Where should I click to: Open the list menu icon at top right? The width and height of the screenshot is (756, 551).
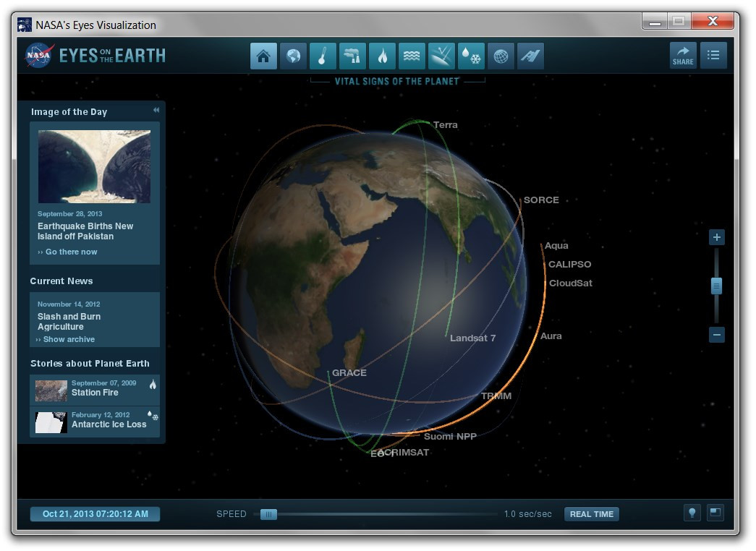click(x=713, y=56)
